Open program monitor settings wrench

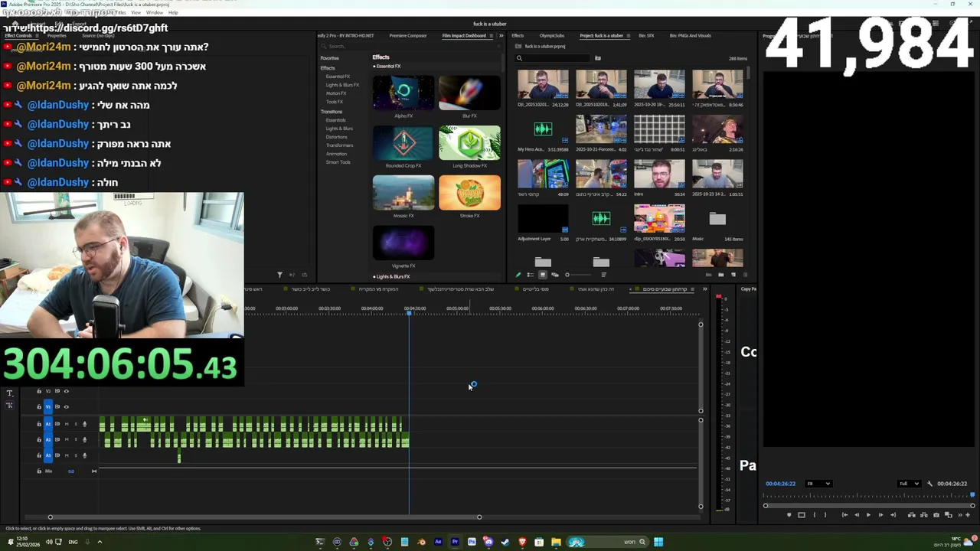pyautogui.click(x=929, y=484)
